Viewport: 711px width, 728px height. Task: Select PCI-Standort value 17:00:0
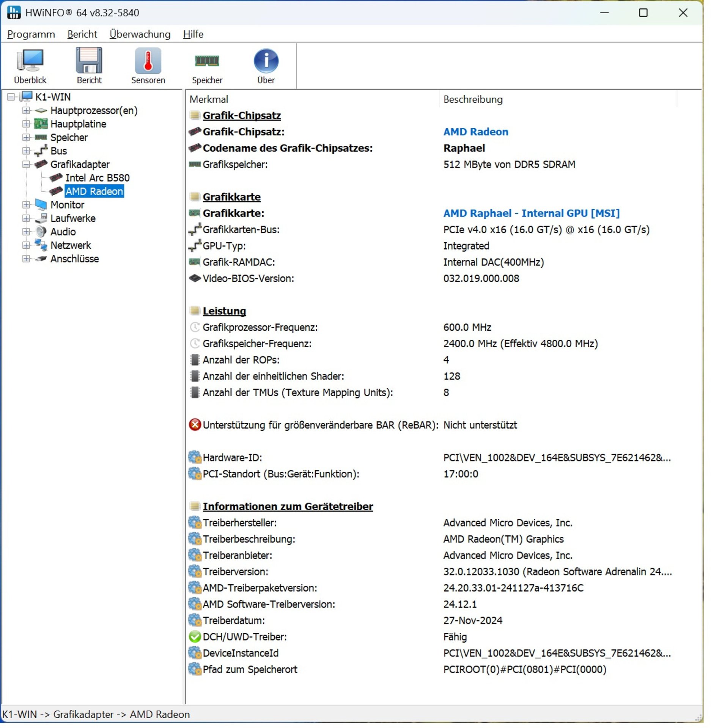(x=461, y=474)
